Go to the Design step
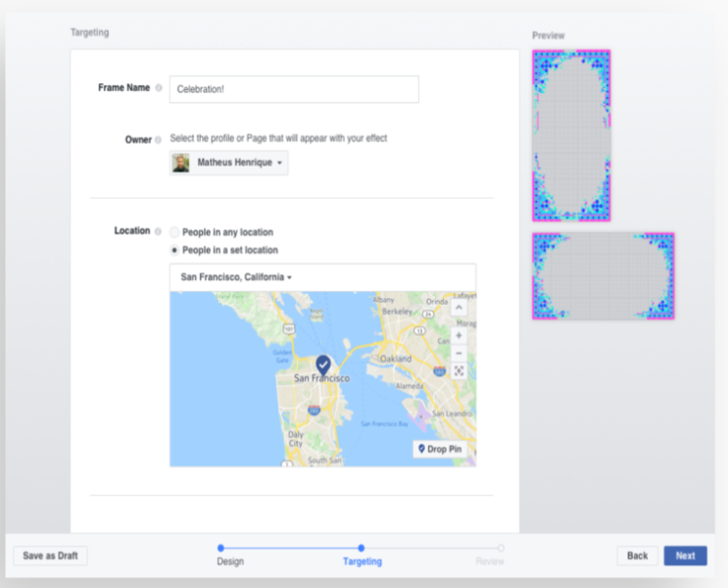This screenshot has width=728, height=588. pos(230,562)
